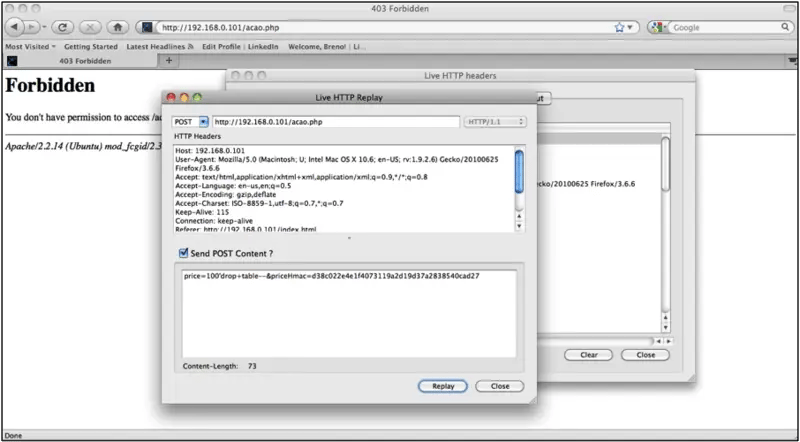Open a new tab with plus icon
Viewport: 800px width, 442px height.
click(x=168, y=61)
